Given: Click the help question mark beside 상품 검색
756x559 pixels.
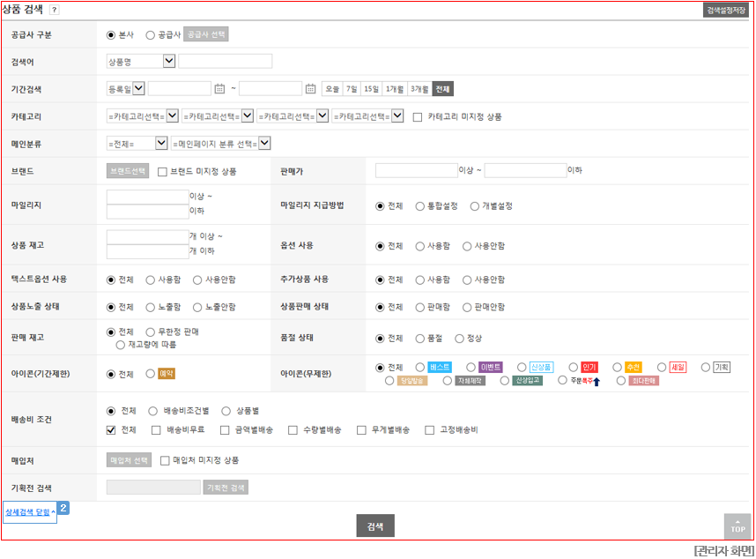Looking at the screenshot, I should (55, 10).
